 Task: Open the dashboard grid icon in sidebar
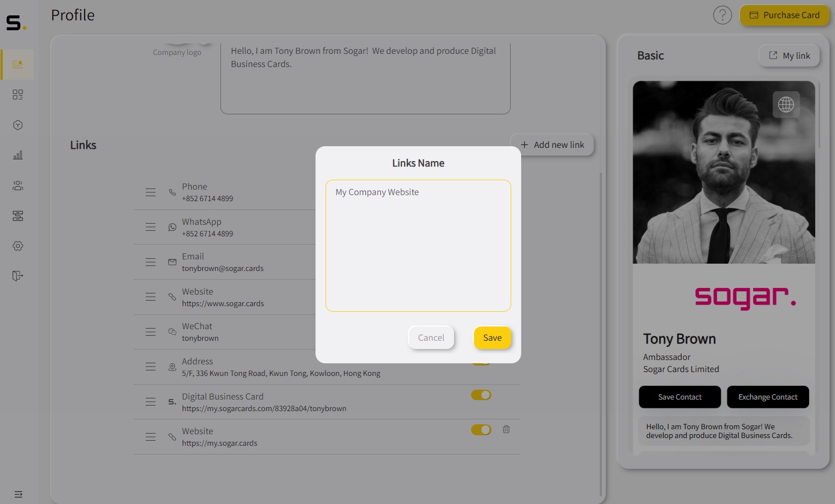coord(18,95)
